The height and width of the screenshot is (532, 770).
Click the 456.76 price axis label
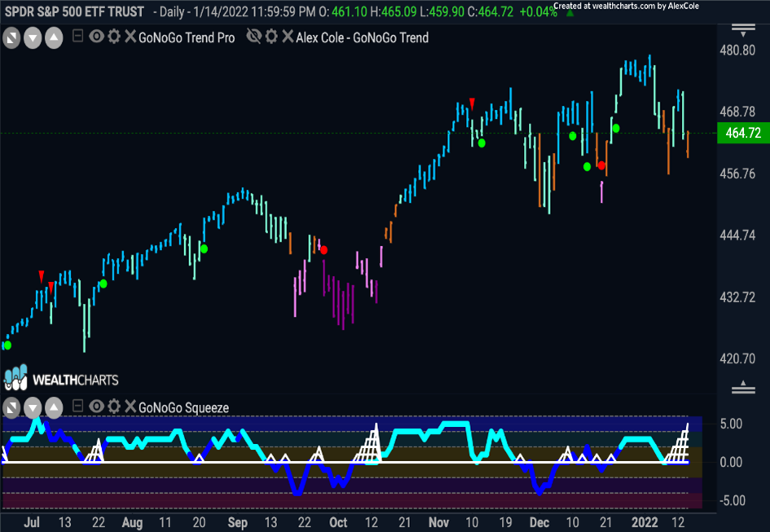pyautogui.click(x=737, y=174)
